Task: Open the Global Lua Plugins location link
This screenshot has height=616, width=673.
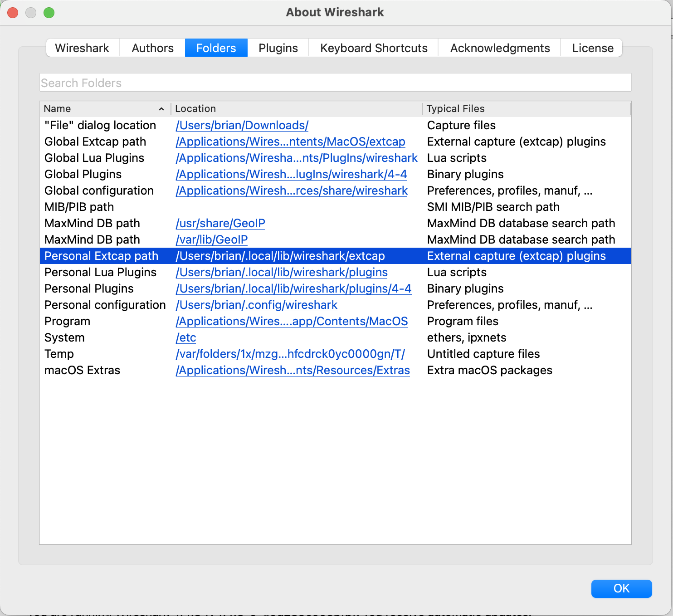Action: (x=297, y=158)
